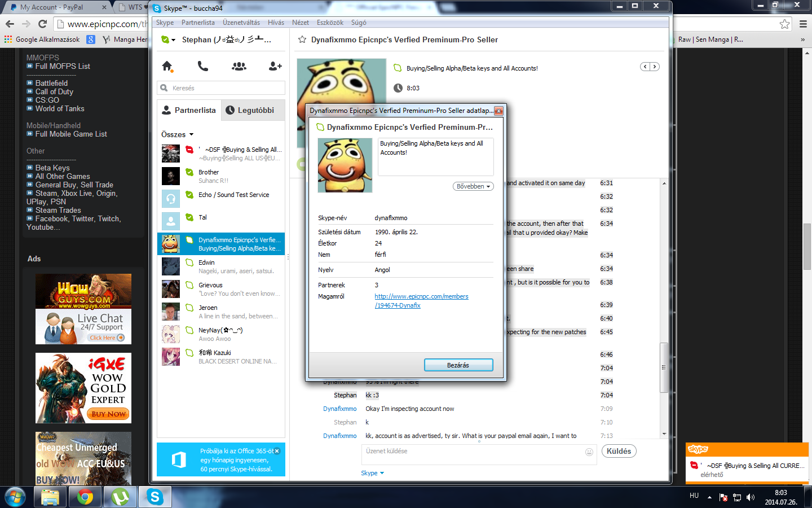Send message with Küldés button
Viewport: 812px width, 508px height.
(x=619, y=451)
